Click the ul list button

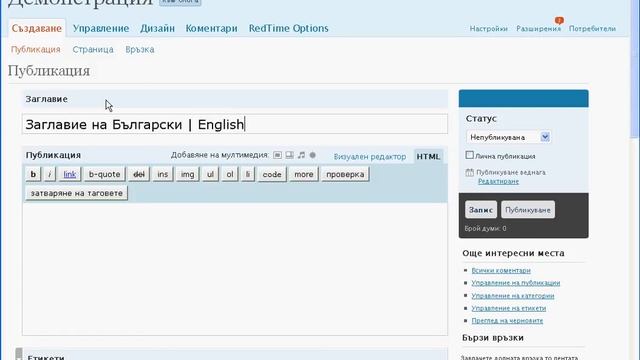210,174
